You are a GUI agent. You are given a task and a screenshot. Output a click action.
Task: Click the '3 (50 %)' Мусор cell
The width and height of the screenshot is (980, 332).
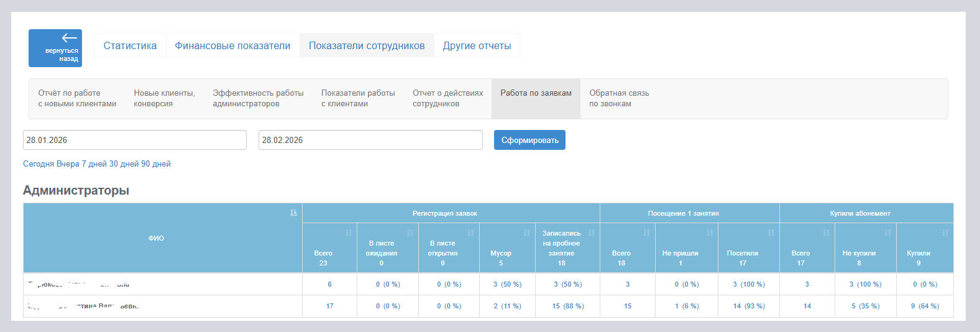(x=507, y=284)
